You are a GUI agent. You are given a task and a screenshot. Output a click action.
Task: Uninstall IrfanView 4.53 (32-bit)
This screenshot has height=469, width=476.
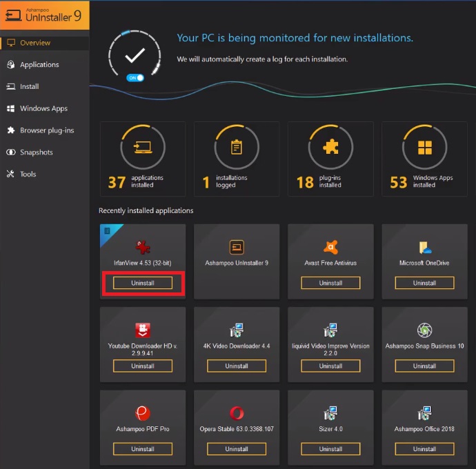click(x=143, y=283)
